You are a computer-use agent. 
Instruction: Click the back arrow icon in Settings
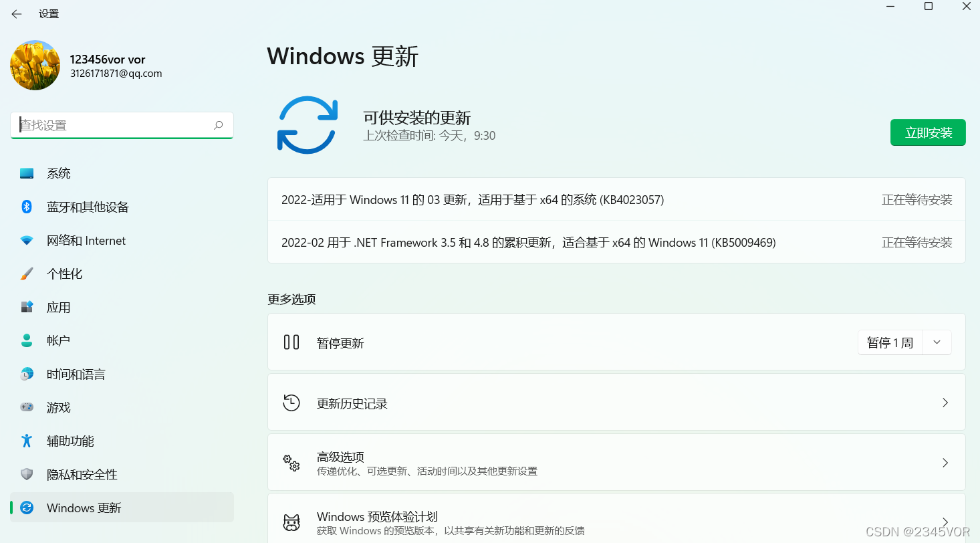point(17,13)
